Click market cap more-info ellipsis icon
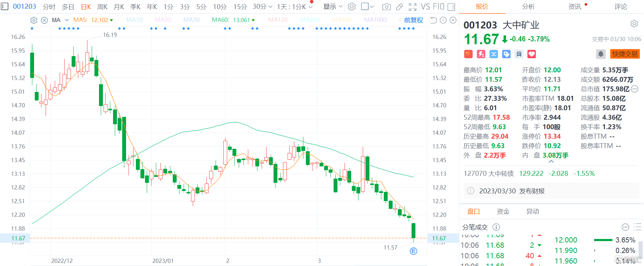 (x=635, y=89)
